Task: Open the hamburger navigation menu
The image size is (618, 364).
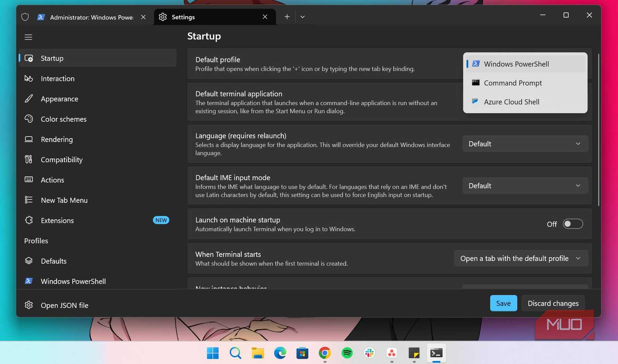Action: [x=28, y=37]
